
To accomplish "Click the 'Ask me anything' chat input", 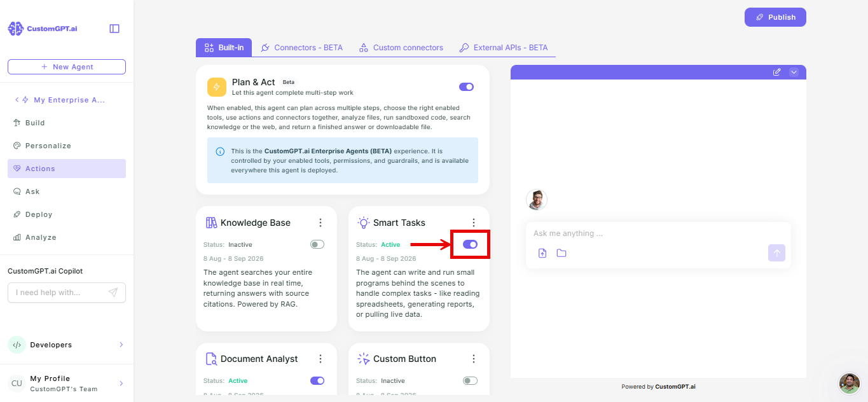I will click(658, 233).
